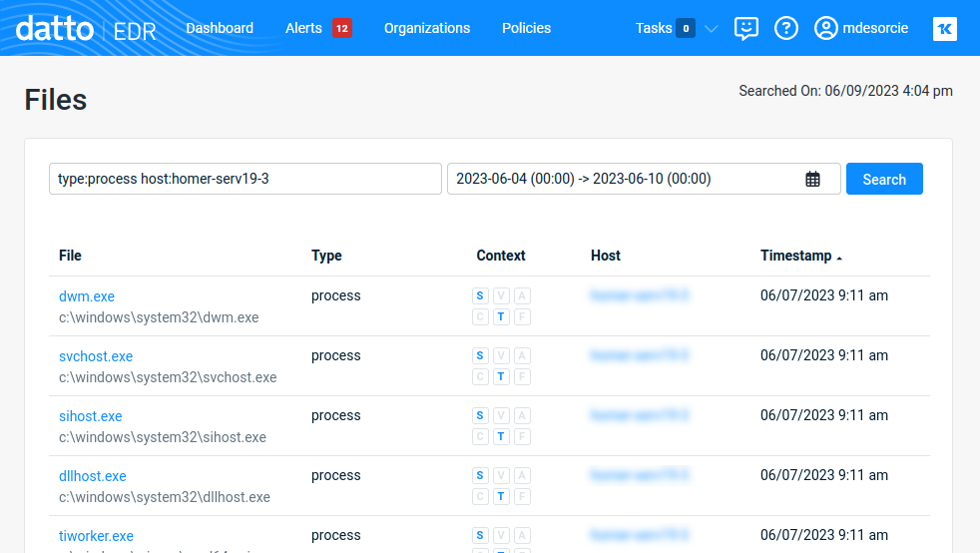The width and height of the screenshot is (980, 553).
Task: Click the search query text field
Action: pos(245,179)
